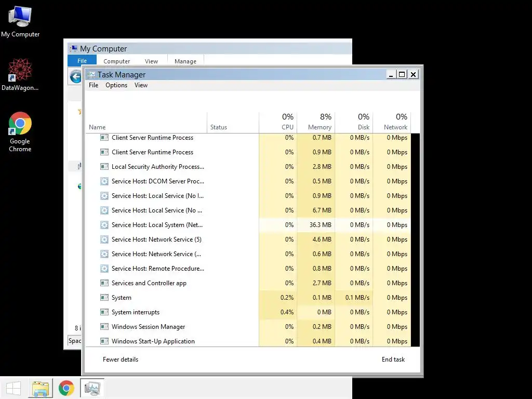
Task: Click the 0.1 MB/s disk value for System
Action: point(357,298)
